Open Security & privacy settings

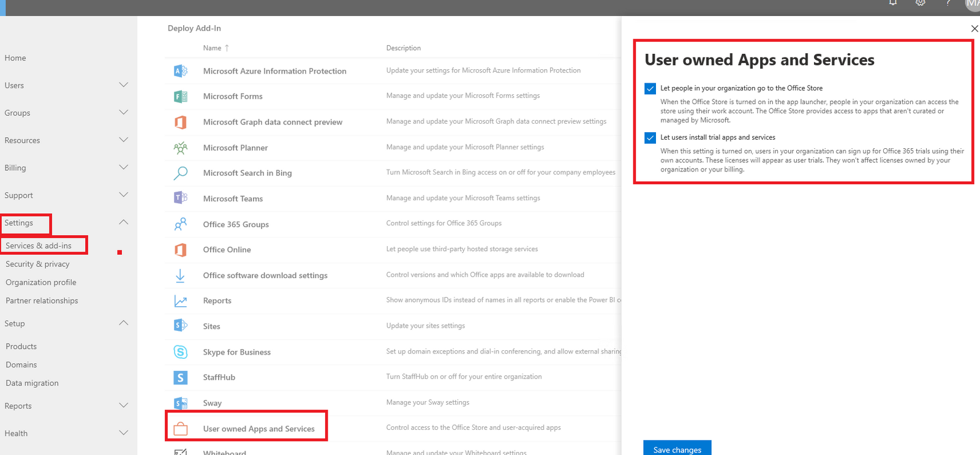click(37, 264)
